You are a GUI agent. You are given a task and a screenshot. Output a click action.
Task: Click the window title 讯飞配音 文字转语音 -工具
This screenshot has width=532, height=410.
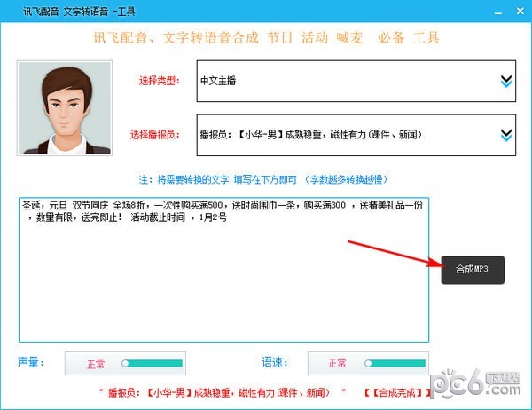coord(79,12)
